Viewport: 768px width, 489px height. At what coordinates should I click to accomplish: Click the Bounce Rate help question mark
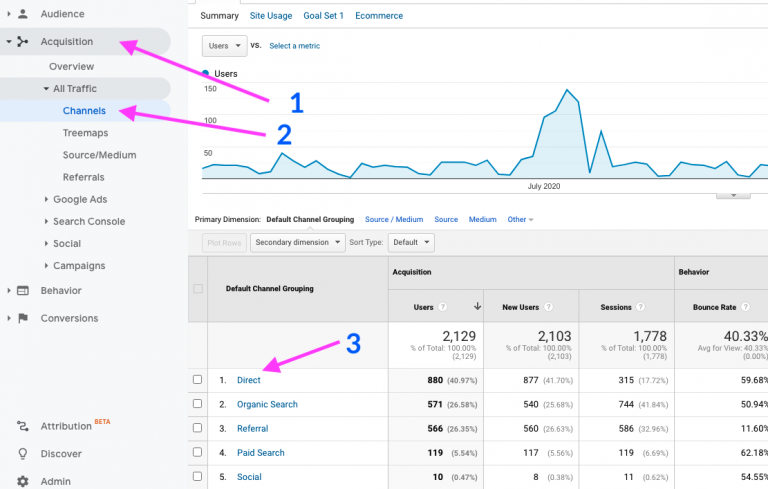(745, 307)
